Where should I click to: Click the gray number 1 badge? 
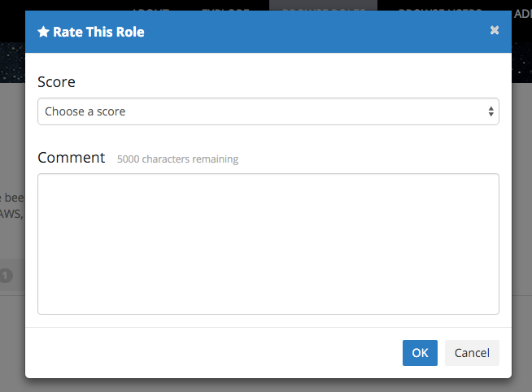click(7, 276)
